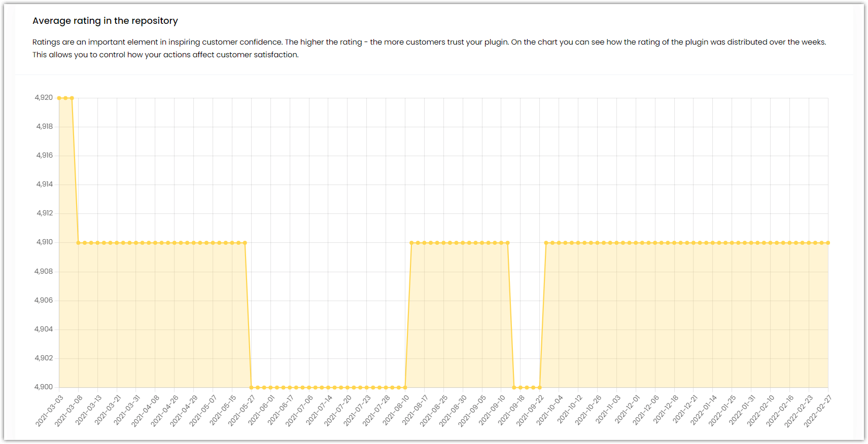
Task: Click the 2022-02-23 date label
Action: point(799,411)
